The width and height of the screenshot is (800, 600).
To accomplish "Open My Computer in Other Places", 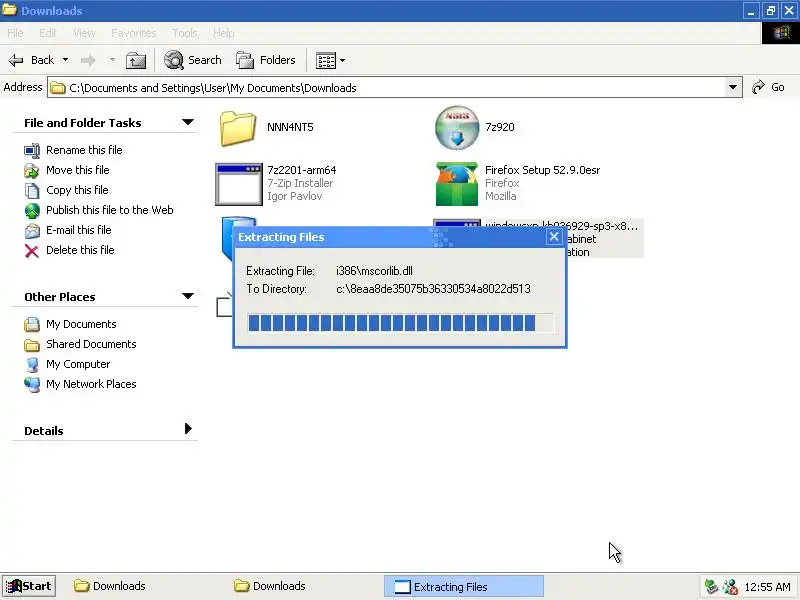I will [x=78, y=364].
